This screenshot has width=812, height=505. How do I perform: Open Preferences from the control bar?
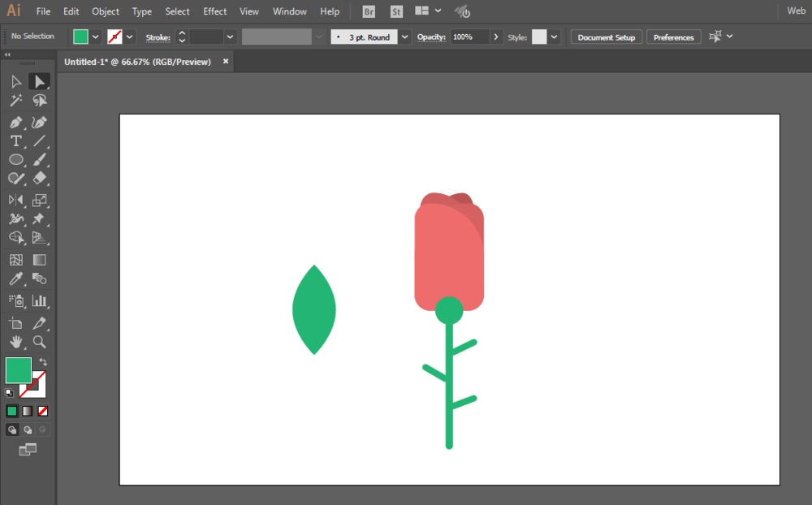[x=673, y=37]
